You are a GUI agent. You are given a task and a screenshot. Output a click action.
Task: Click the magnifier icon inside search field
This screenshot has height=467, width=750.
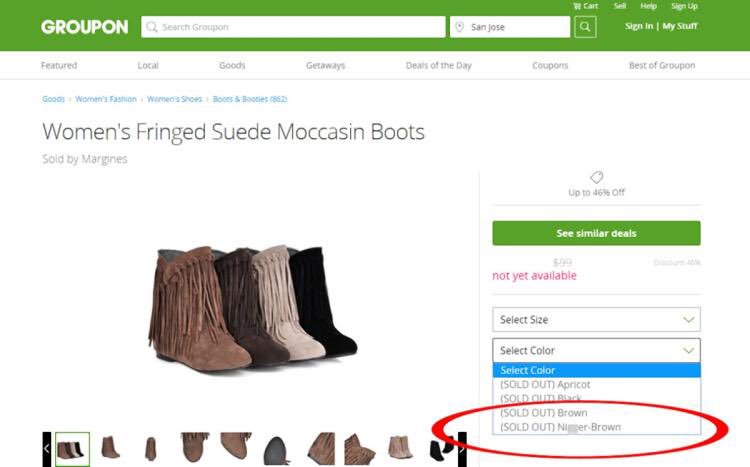(x=152, y=27)
